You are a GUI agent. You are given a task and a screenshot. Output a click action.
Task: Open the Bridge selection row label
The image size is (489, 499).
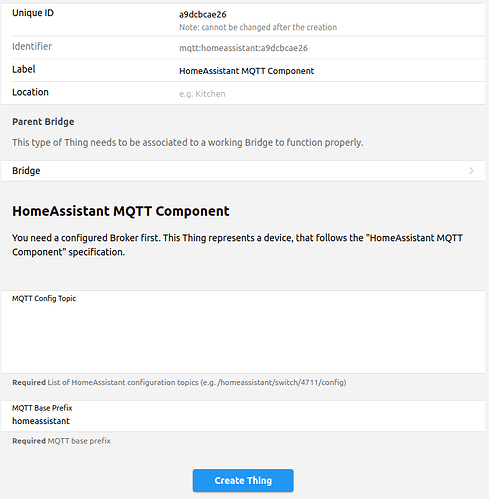26,171
